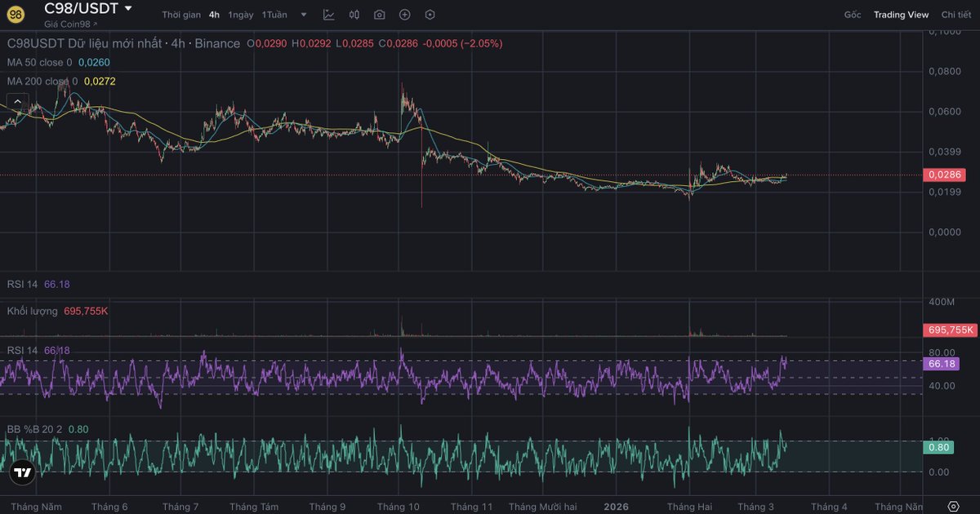Switch to the Trading View tab

click(901, 15)
